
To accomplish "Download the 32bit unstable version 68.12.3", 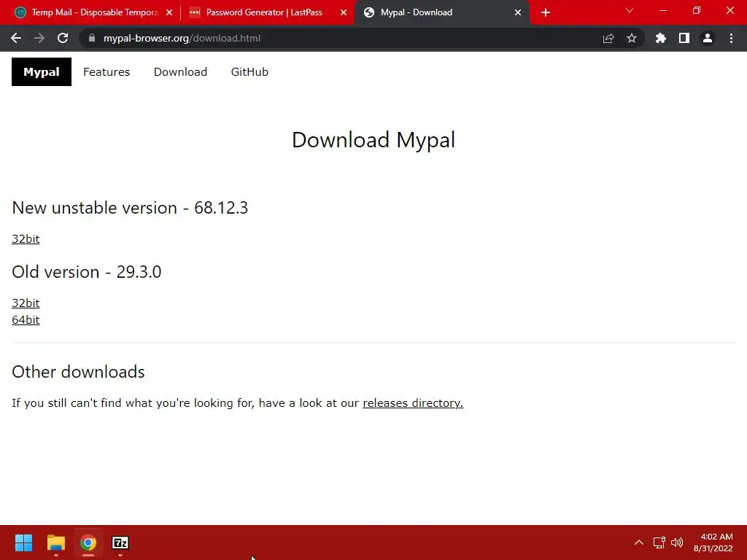I will click(26, 238).
